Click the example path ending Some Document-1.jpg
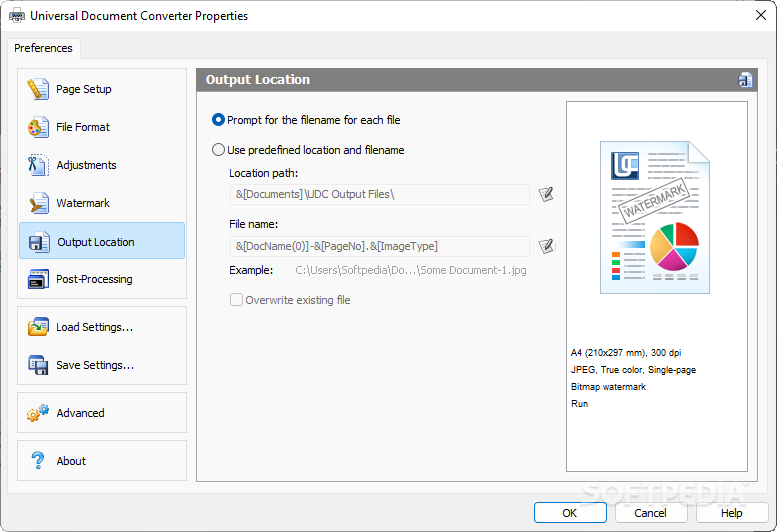Viewport: 777px width, 532px height. point(411,270)
